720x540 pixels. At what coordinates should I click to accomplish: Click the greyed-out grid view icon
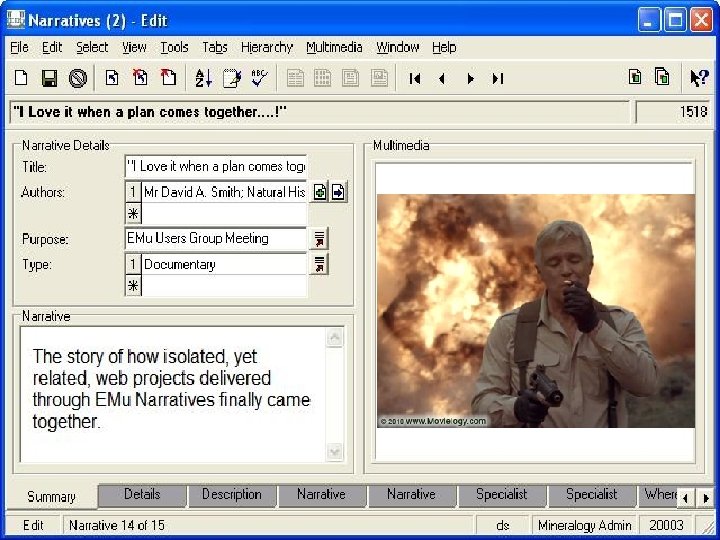322,78
